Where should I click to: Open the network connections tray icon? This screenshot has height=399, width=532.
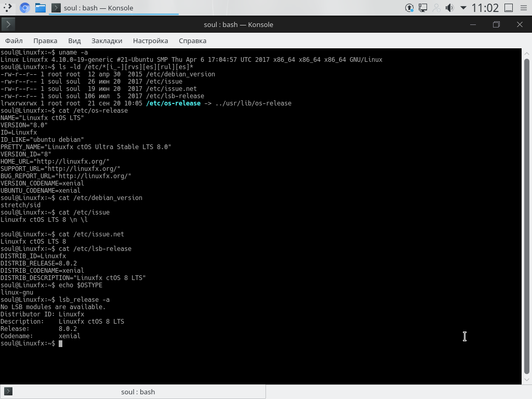pos(423,8)
